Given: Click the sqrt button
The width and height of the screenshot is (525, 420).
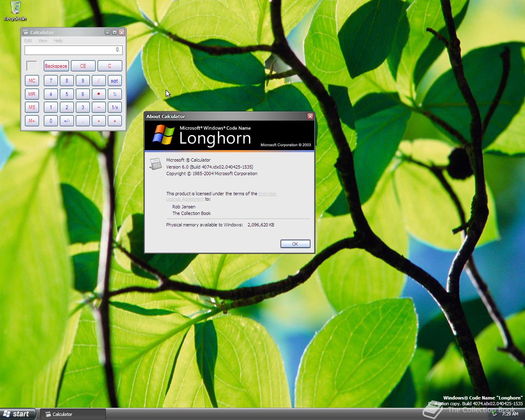Looking at the screenshot, I should click(x=115, y=81).
